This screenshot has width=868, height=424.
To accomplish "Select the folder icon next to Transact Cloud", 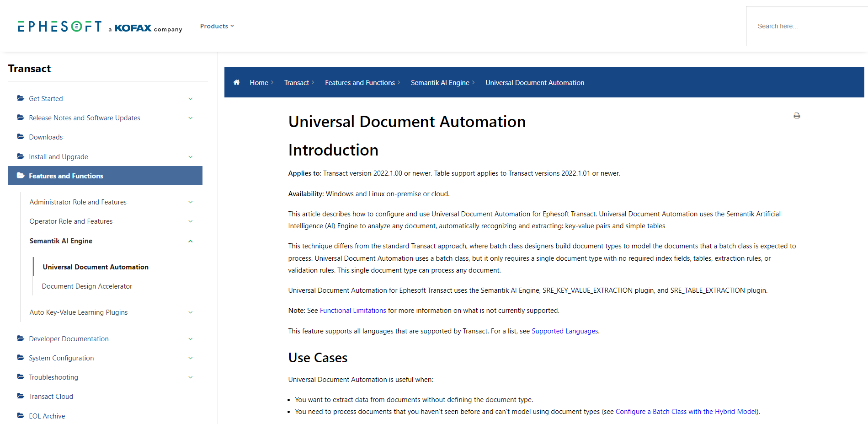I will (20, 396).
